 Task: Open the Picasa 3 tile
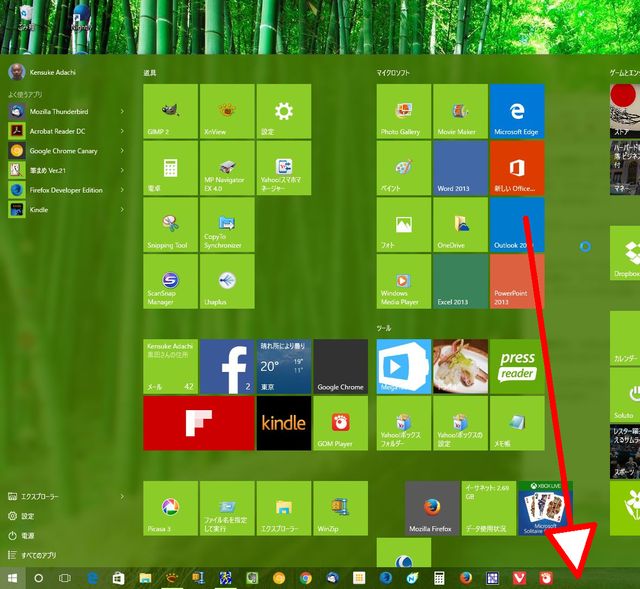tap(171, 508)
